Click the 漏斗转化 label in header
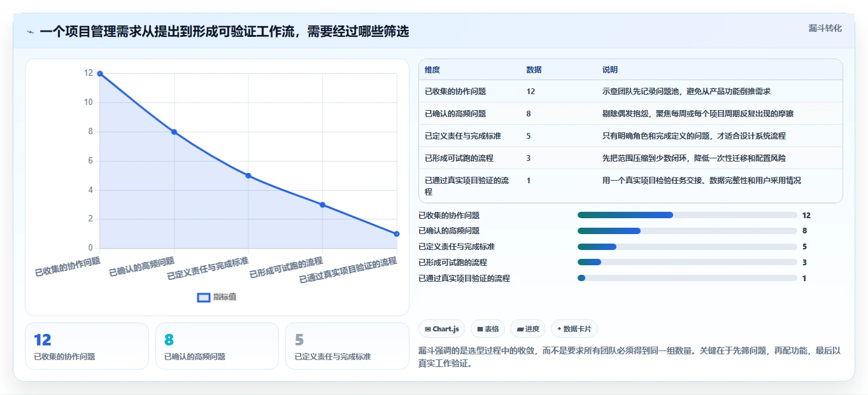This screenshot has height=395, width=868. 825,28
